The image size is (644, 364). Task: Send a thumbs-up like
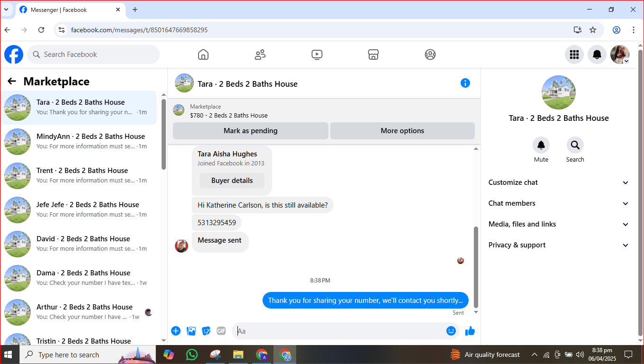[470, 331]
